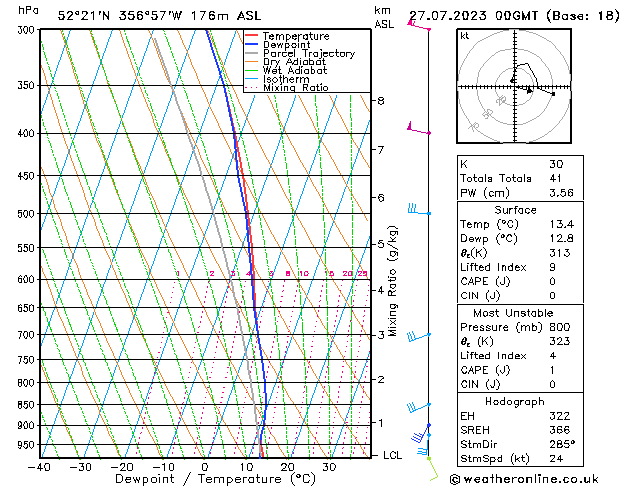Click the Surface Lifted Index value 9
This screenshot has width=629, height=486.
tap(553, 267)
